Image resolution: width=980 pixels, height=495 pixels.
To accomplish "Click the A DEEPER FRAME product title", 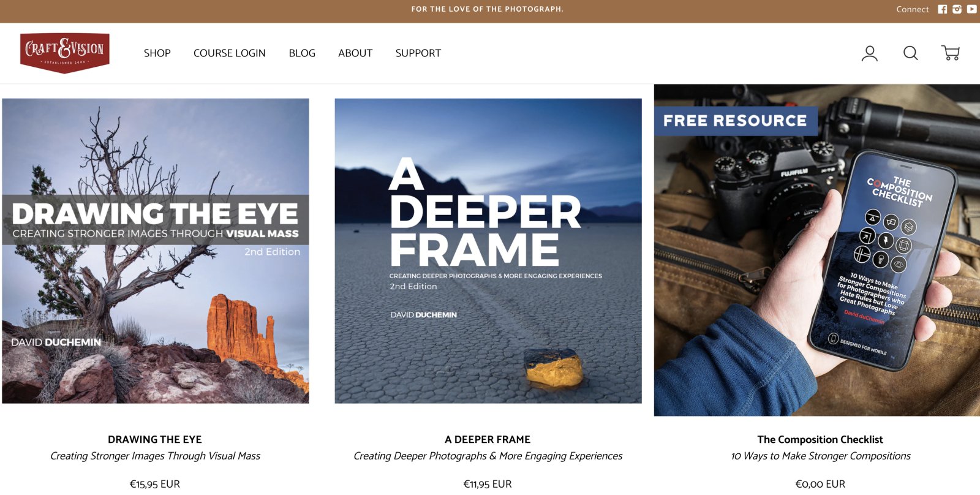I will point(488,439).
